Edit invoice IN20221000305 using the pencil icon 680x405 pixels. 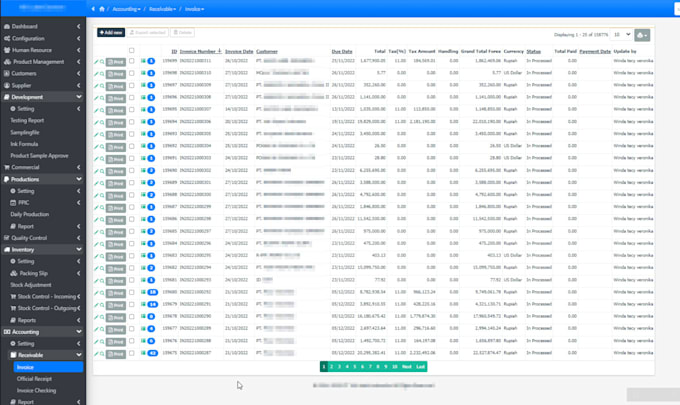tap(96, 135)
